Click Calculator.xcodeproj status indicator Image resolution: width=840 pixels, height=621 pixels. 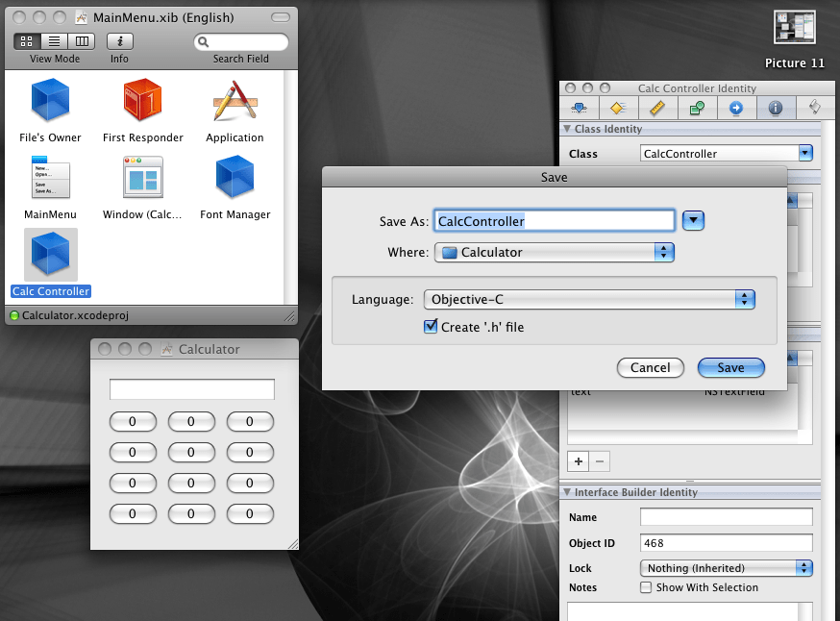click(14, 315)
